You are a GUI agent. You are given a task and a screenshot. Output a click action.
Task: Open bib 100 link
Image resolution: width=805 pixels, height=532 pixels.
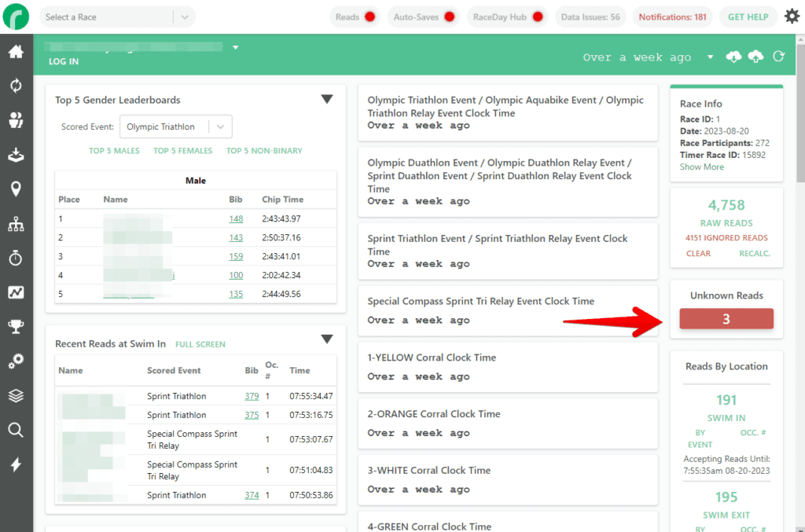coord(236,276)
